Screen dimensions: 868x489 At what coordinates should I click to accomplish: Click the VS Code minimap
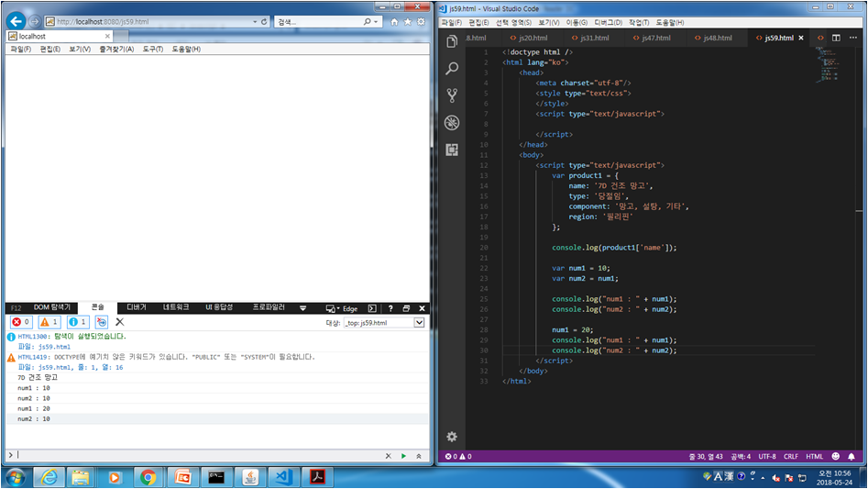point(830,65)
